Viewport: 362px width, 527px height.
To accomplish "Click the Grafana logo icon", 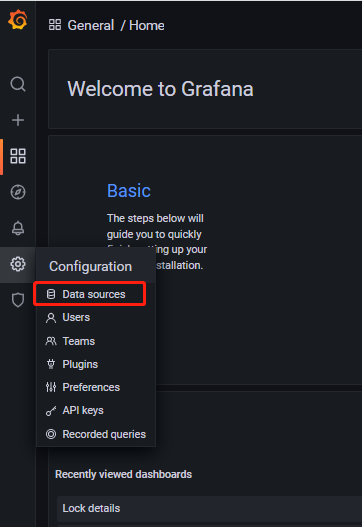I will point(17,20).
